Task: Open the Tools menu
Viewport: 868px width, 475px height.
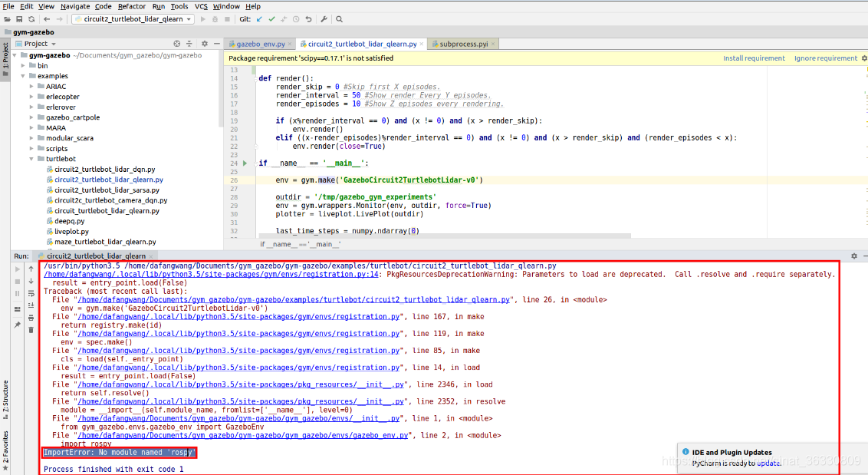Action: pyautogui.click(x=179, y=7)
